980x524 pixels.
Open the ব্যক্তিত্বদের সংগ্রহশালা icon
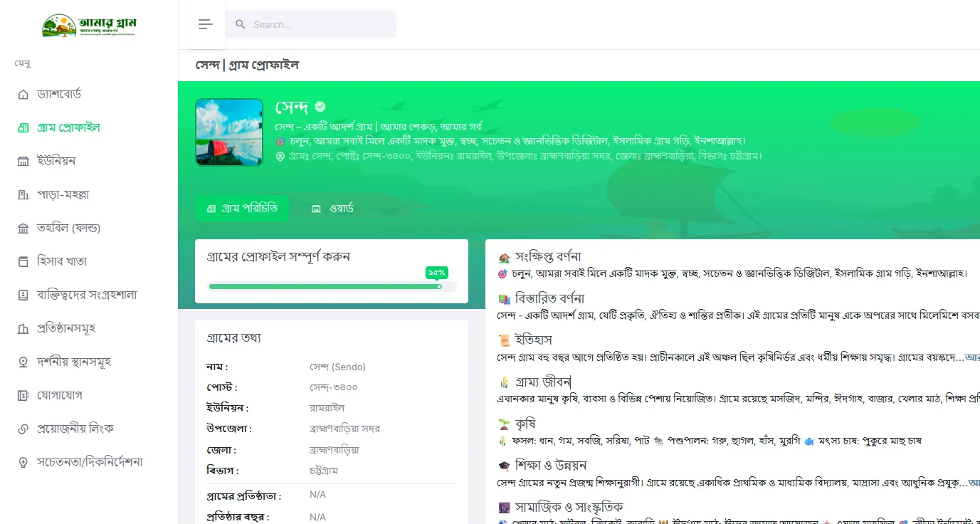[23, 295]
